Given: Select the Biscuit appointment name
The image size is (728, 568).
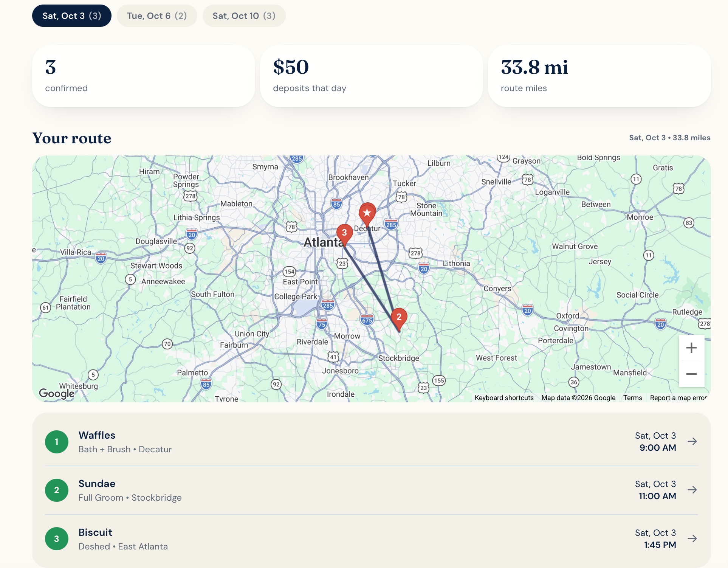Looking at the screenshot, I should click(95, 532).
